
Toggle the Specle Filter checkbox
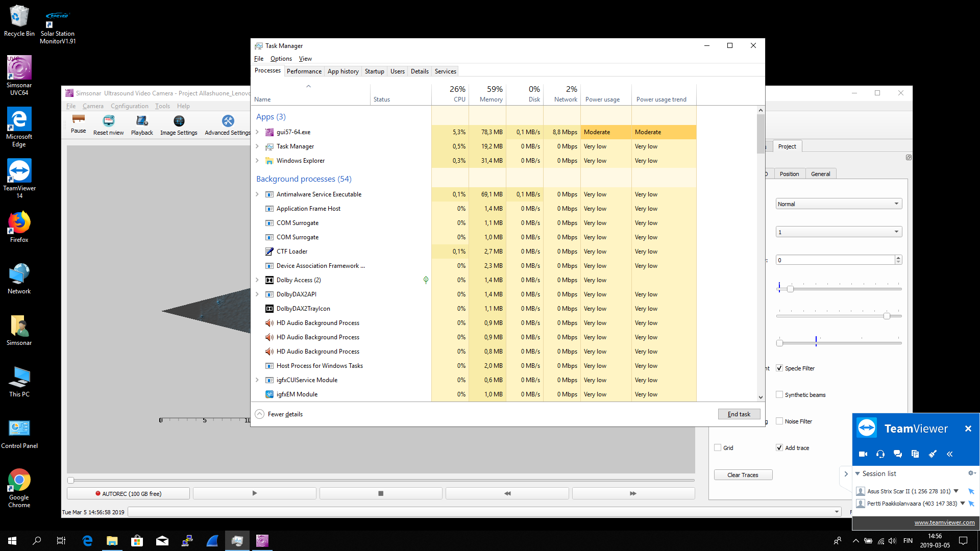779,368
